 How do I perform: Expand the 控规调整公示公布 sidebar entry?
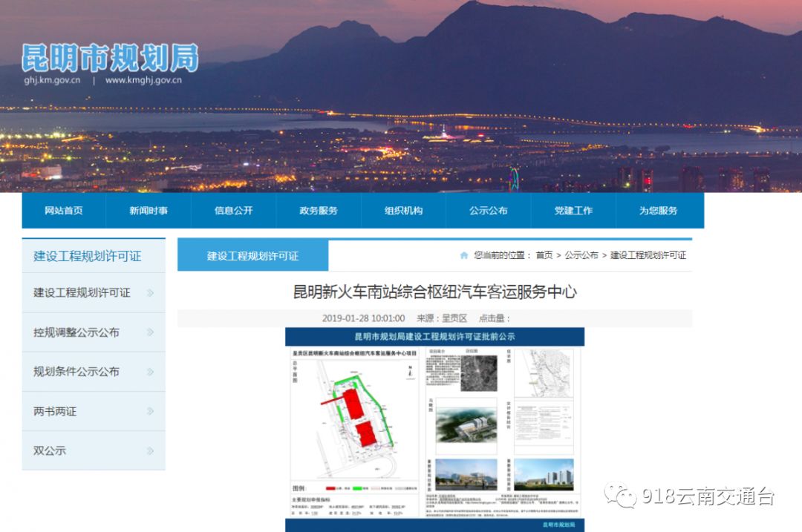(x=89, y=332)
